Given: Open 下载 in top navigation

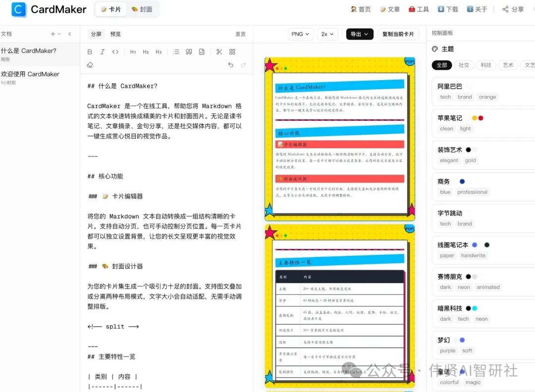Looking at the screenshot, I should click(448, 9).
